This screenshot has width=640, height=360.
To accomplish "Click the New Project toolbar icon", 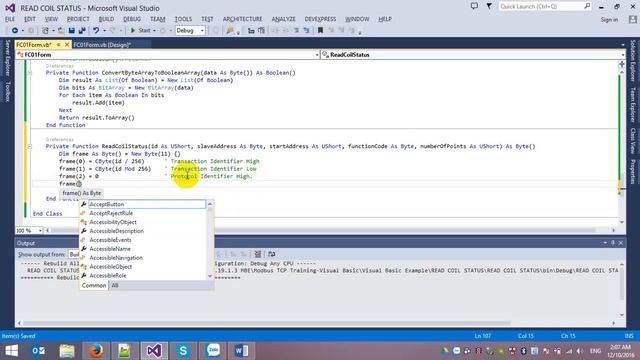I will (46, 31).
